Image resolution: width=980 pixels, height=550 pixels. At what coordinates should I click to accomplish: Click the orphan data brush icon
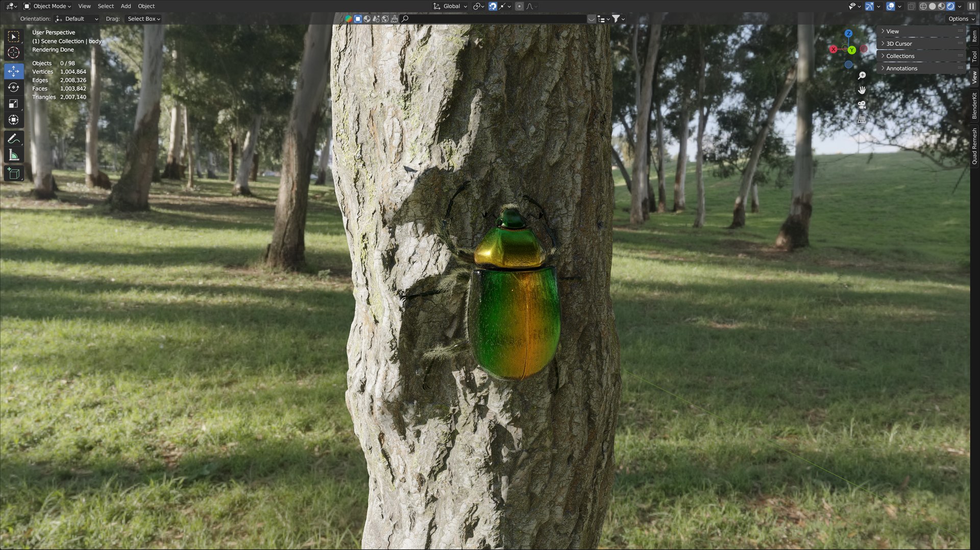394,19
